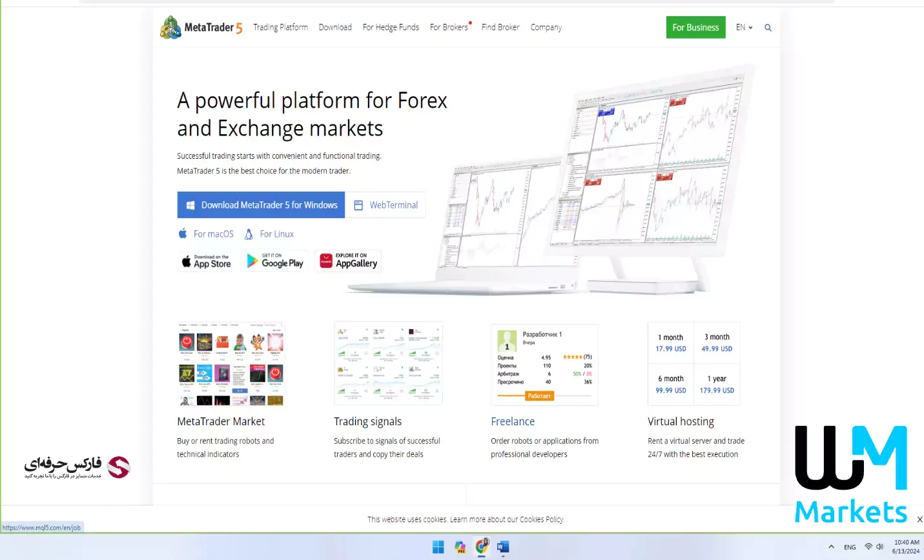This screenshot has width=924, height=560.
Task: Follow the For Linux link
Action: pyautogui.click(x=277, y=234)
